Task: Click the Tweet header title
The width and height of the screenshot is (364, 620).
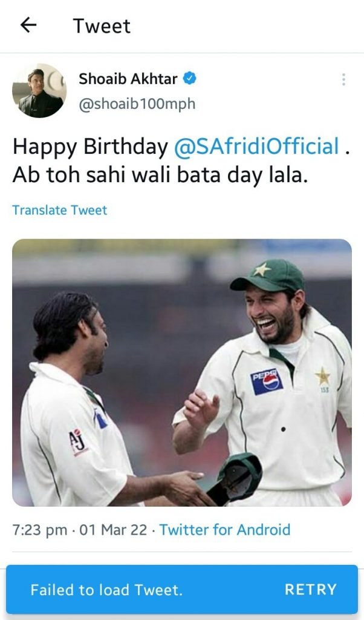Action: pos(102,26)
